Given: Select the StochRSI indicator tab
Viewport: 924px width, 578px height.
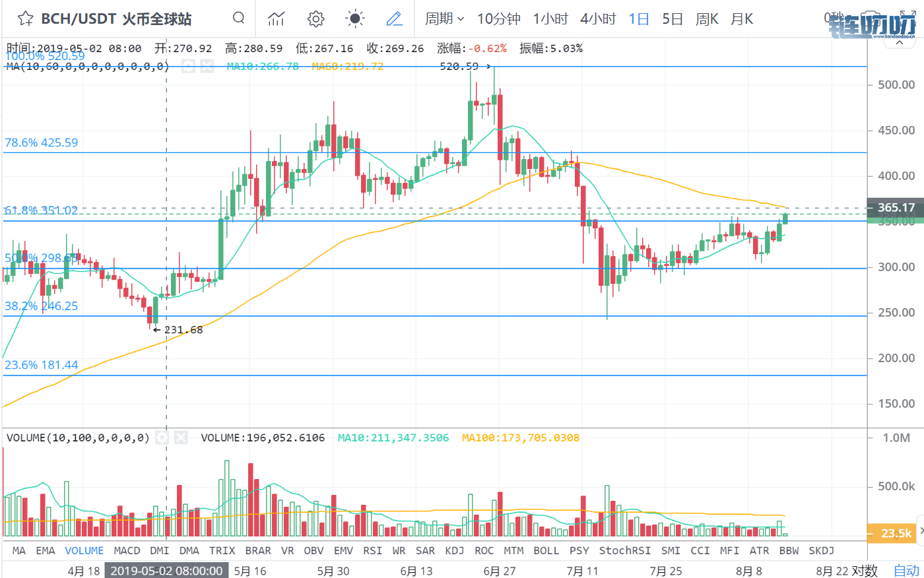Looking at the screenshot, I should coord(625,550).
